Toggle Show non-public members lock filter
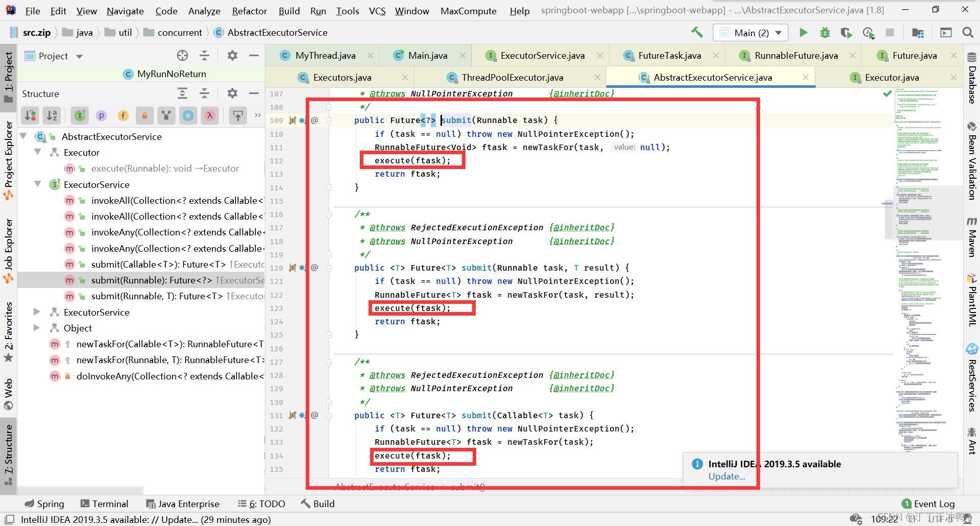 pos(144,116)
